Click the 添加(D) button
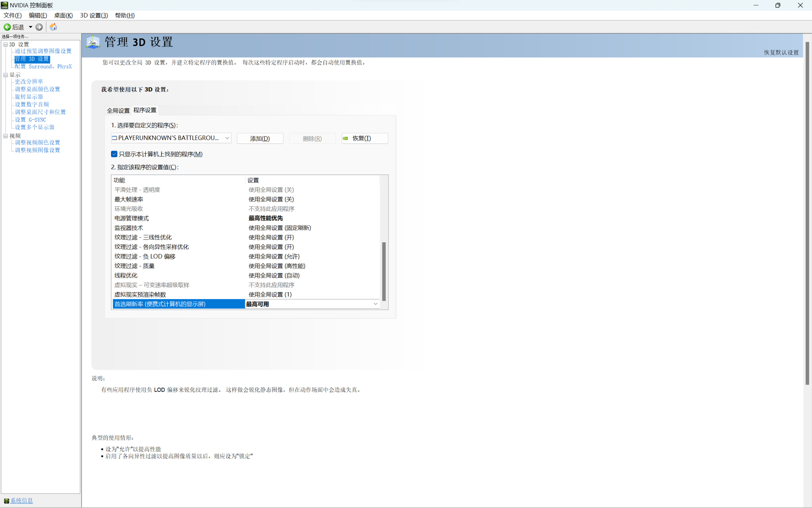Screen dimensions: 812x508 coord(260,138)
